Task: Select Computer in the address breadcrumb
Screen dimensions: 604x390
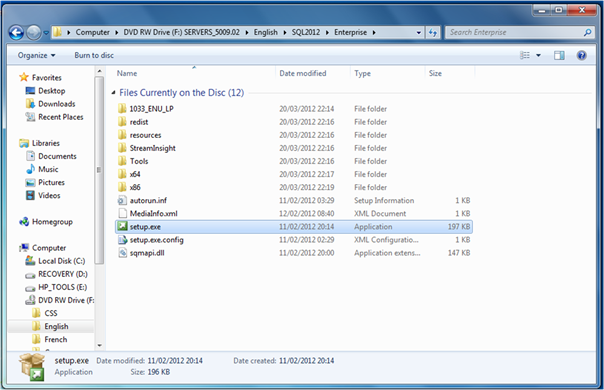Action: (92, 32)
